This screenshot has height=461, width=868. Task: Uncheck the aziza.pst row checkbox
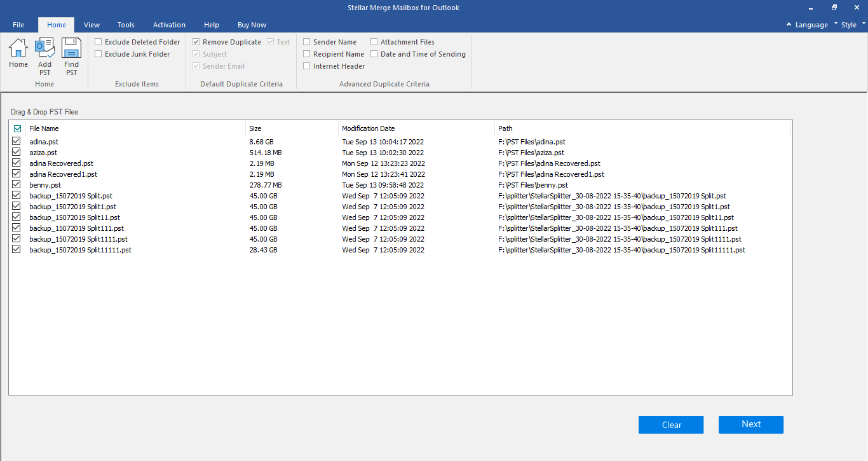17,152
